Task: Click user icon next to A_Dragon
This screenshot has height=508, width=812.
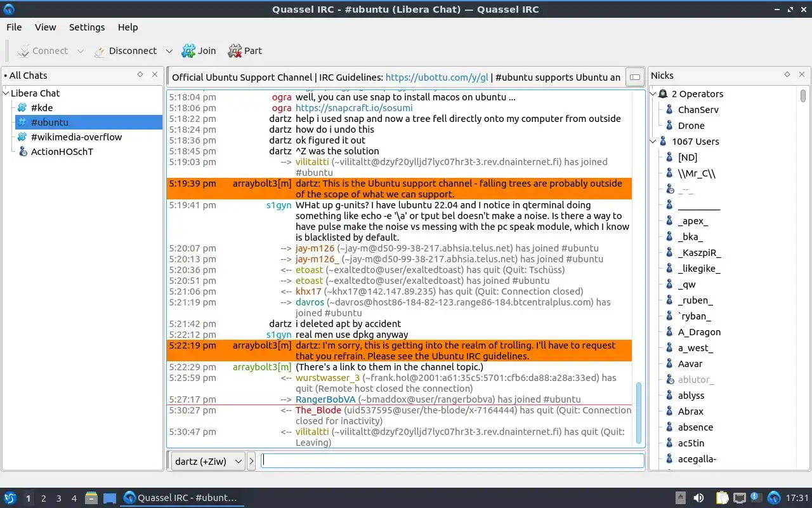Action: 669,332
